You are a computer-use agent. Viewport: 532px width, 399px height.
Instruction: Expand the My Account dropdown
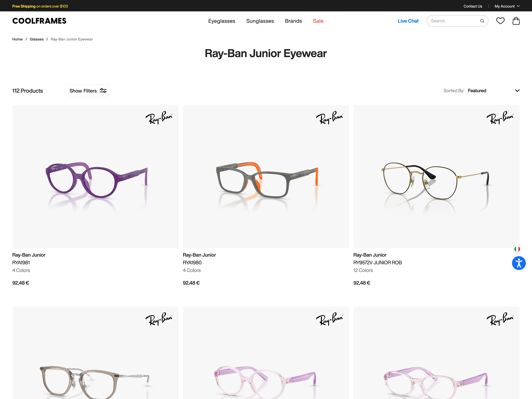[x=507, y=6]
